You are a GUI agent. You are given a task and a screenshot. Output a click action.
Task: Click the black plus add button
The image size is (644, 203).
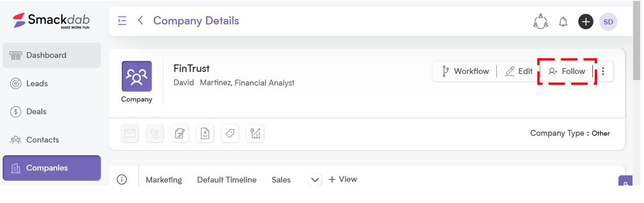tap(586, 22)
